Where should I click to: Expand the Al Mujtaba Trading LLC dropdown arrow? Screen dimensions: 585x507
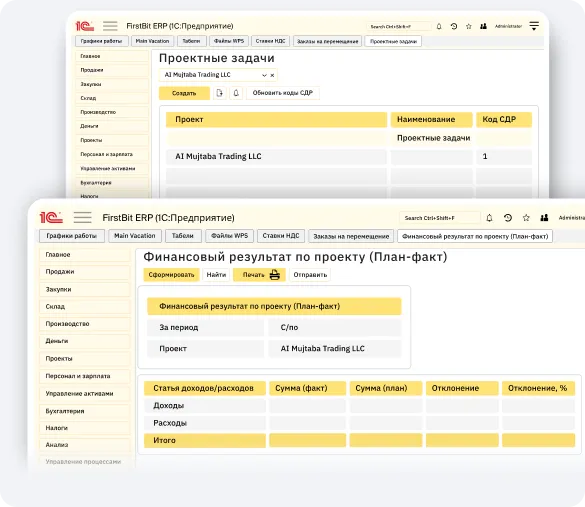point(264,75)
